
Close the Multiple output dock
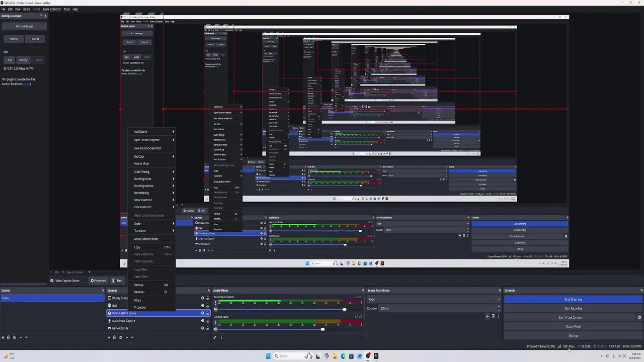coord(45,16)
